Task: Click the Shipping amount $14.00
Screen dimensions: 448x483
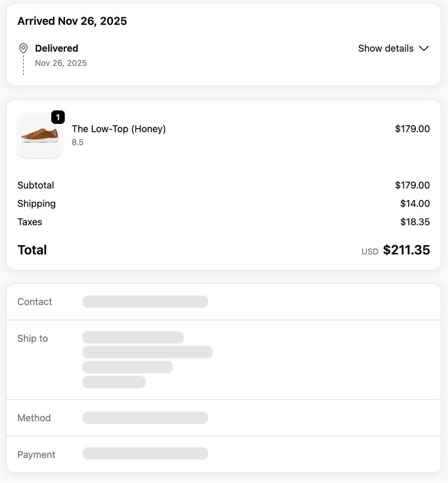Action: coord(415,204)
